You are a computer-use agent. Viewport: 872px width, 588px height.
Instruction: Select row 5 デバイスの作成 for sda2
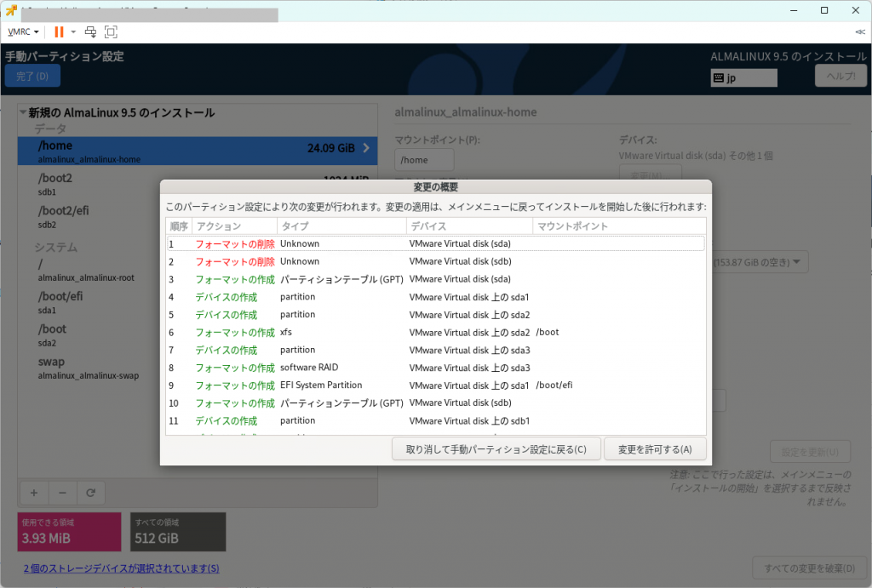(436, 315)
